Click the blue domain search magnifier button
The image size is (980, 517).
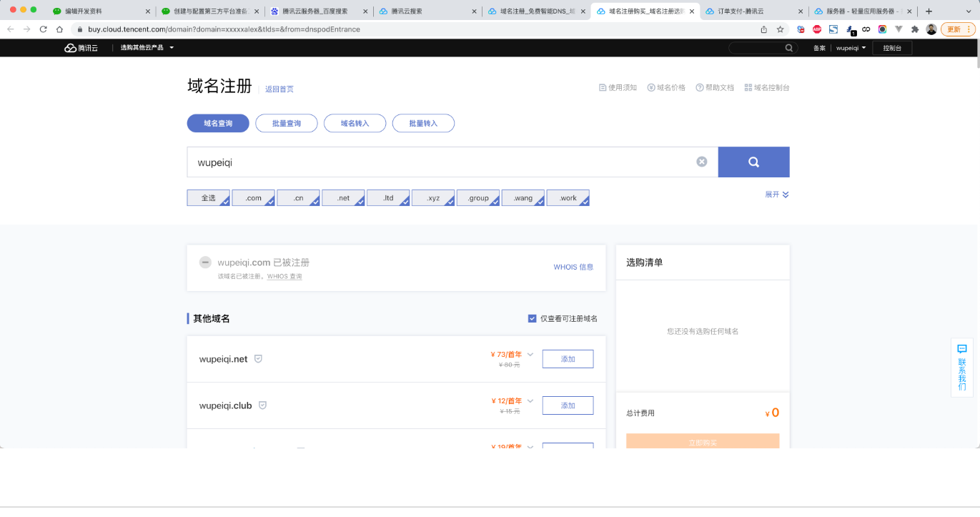click(x=753, y=162)
